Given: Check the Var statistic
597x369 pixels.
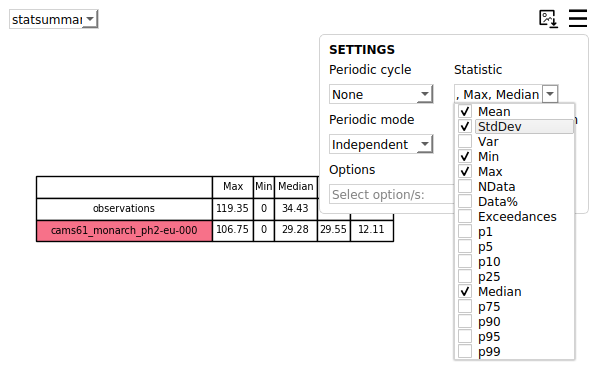Looking at the screenshot, I should tap(465, 141).
